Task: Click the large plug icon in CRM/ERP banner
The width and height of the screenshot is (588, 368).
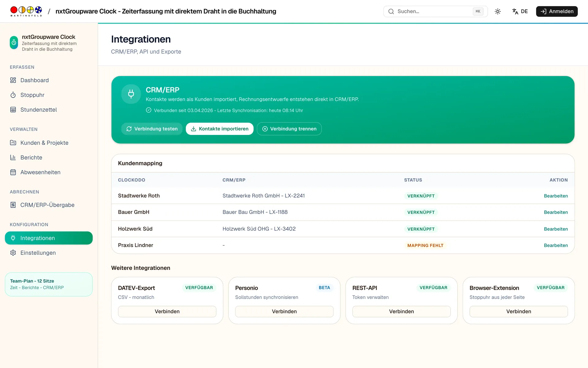Action: coord(131,94)
